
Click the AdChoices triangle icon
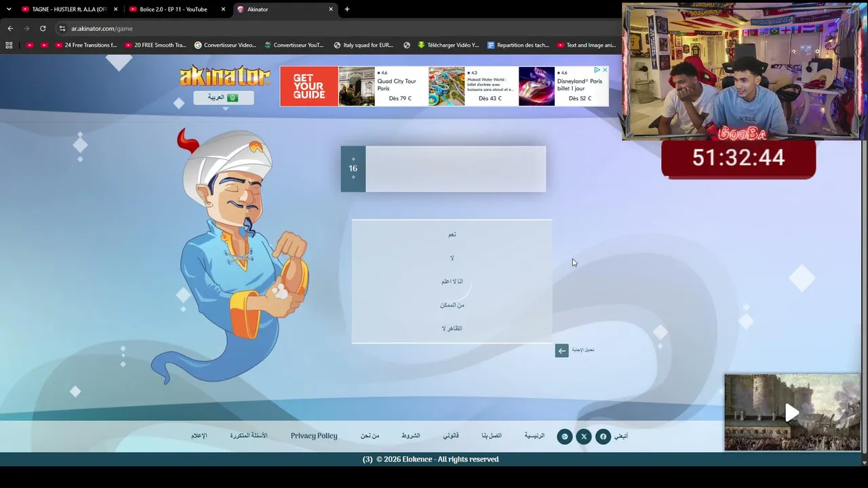(597, 70)
